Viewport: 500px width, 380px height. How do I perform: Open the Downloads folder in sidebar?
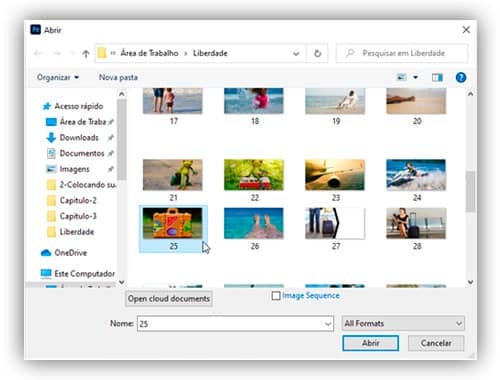pyautogui.click(x=79, y=137)
